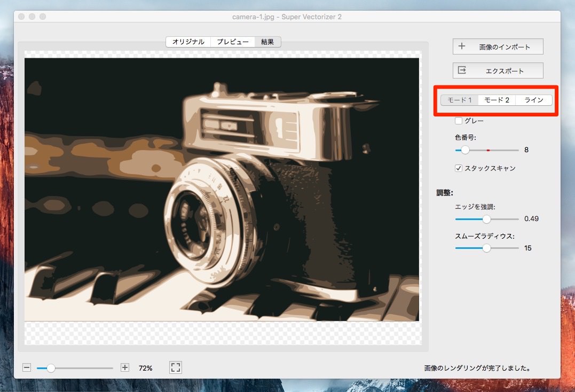Click the エクスポート button label
Screen dimensions: 575x392
tap(505, 71)
